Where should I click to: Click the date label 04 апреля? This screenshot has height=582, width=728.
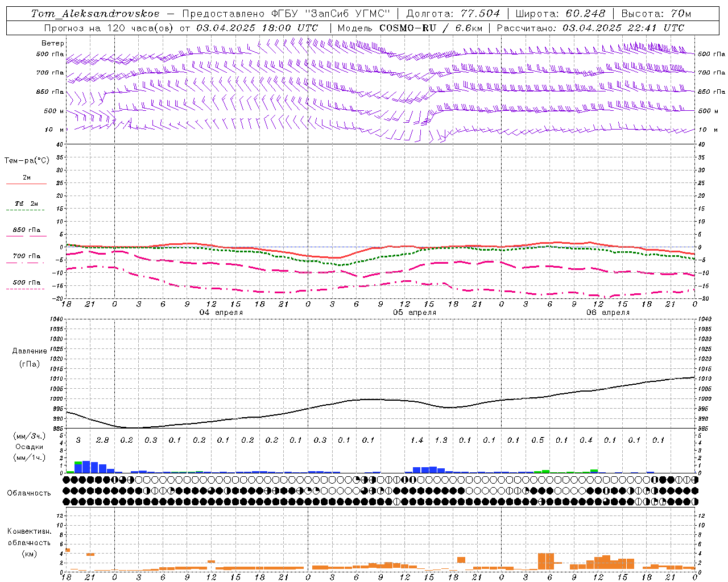pyautogui.click(x=221, y=313)
